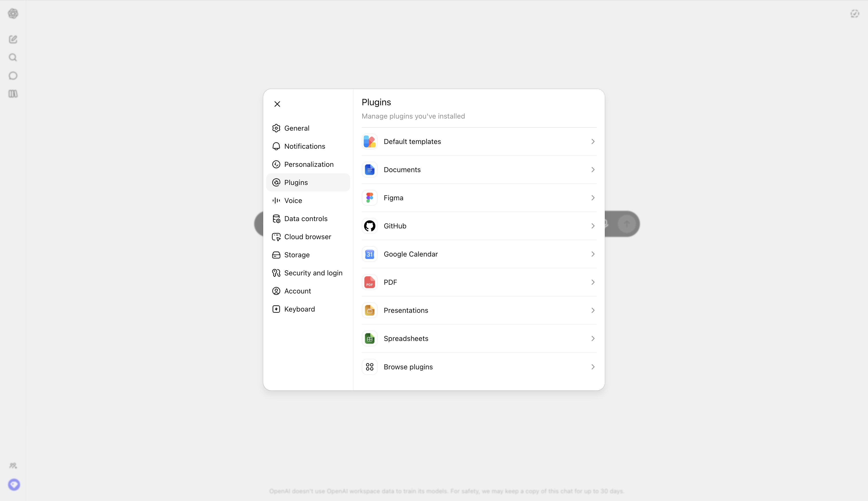Close the settings dialog with the X
Viewport: 868px width, 501px height.
click(x=277, y=104)
